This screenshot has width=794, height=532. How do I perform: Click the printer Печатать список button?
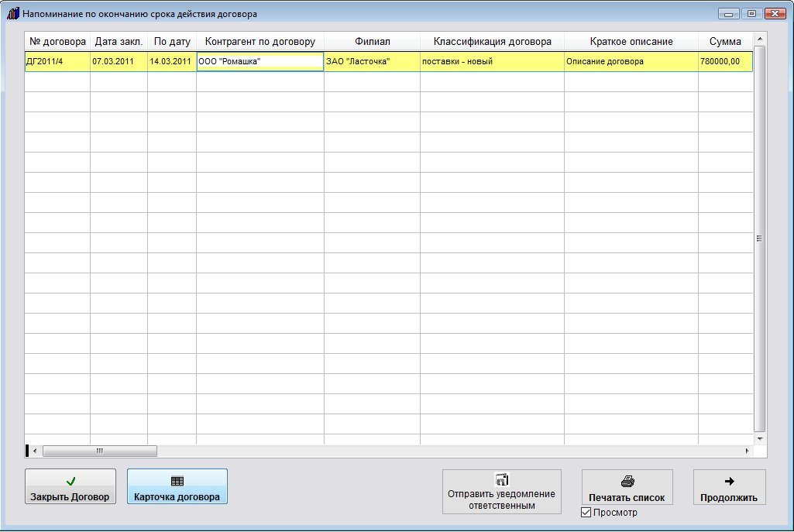click(x=627, y=488)
